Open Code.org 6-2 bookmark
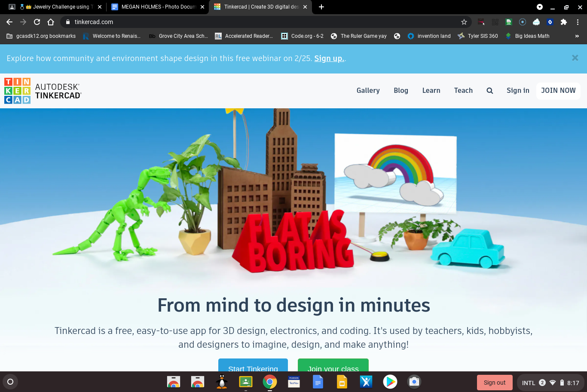The image size is (587, 392). point(303,36)
